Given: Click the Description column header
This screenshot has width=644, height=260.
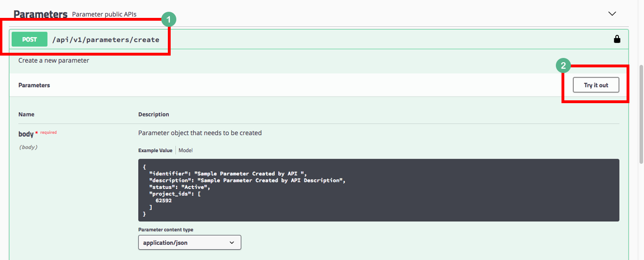Looking at the screenshot, I should coord(154,114).
